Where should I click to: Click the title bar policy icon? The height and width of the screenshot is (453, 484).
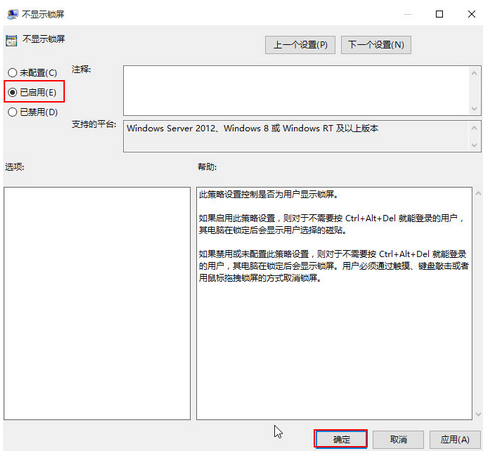coord(12,14)
